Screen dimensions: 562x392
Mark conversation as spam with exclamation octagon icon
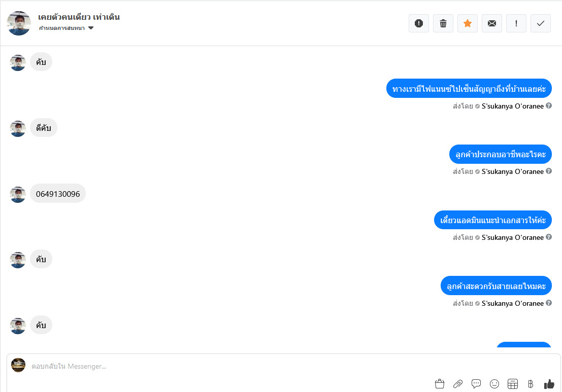pyautogui.click(x=419, y=24)
